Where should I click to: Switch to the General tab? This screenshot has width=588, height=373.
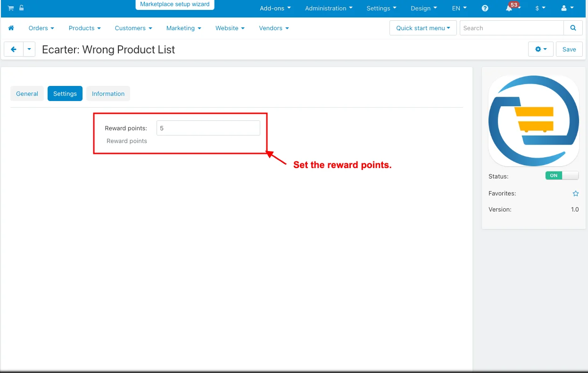point(27,94)
